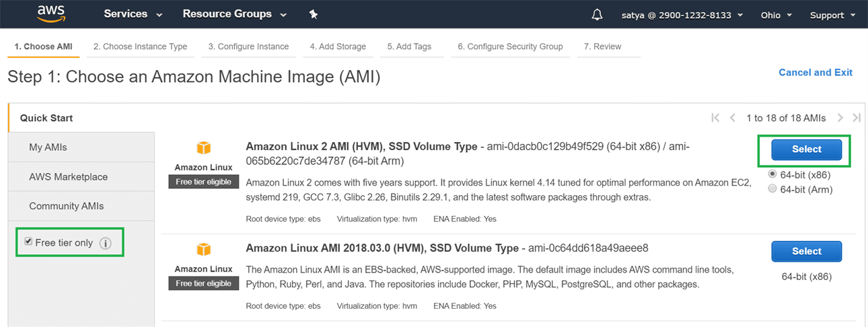
Task: Go to previous page of AMIs
Action: [x=732, y=118]
